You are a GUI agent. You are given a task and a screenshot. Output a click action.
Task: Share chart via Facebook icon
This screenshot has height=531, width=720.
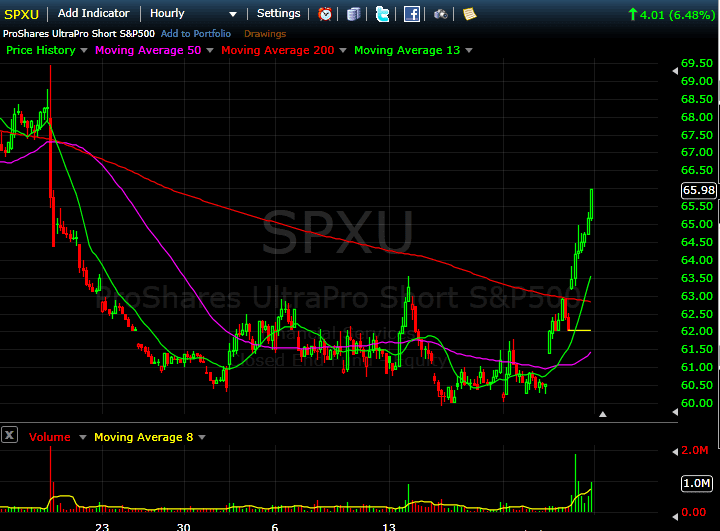coord(412,14)
